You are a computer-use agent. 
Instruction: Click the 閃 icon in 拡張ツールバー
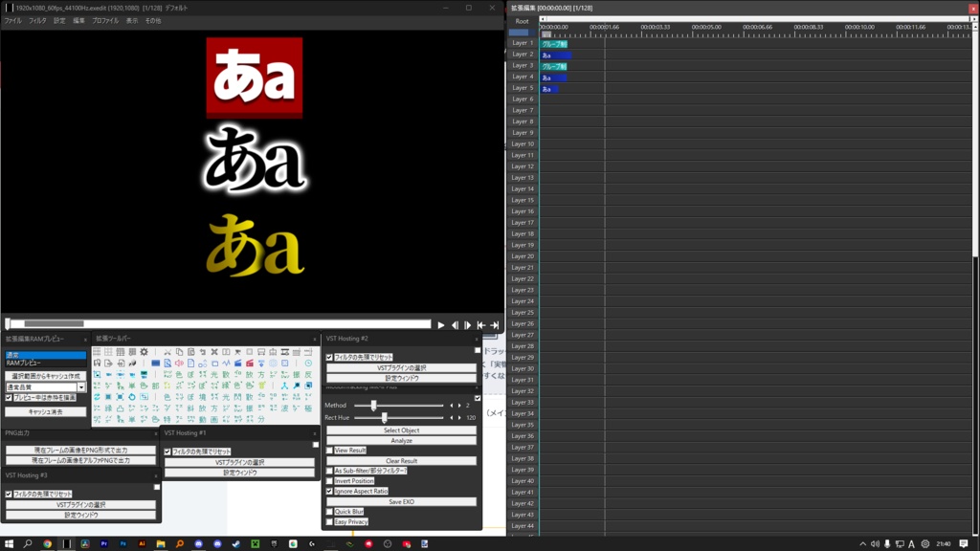coord(237,397)
